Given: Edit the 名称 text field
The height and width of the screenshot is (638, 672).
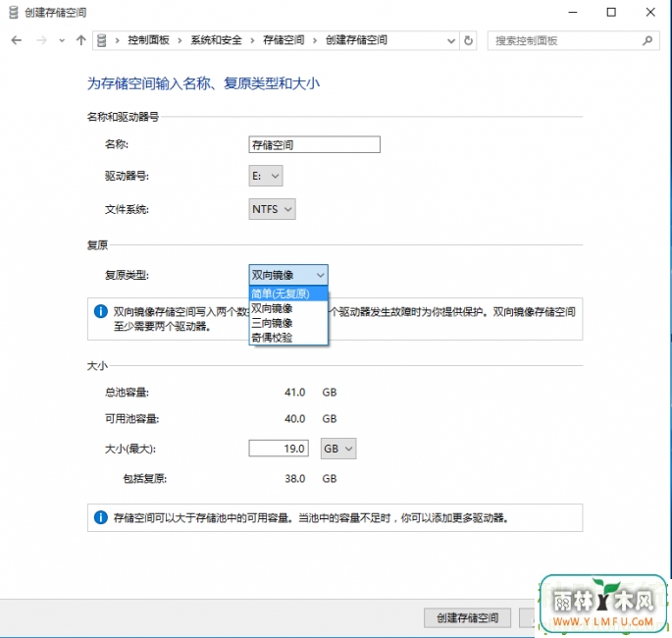Looking at the screenshot, I should pos(314,144).
